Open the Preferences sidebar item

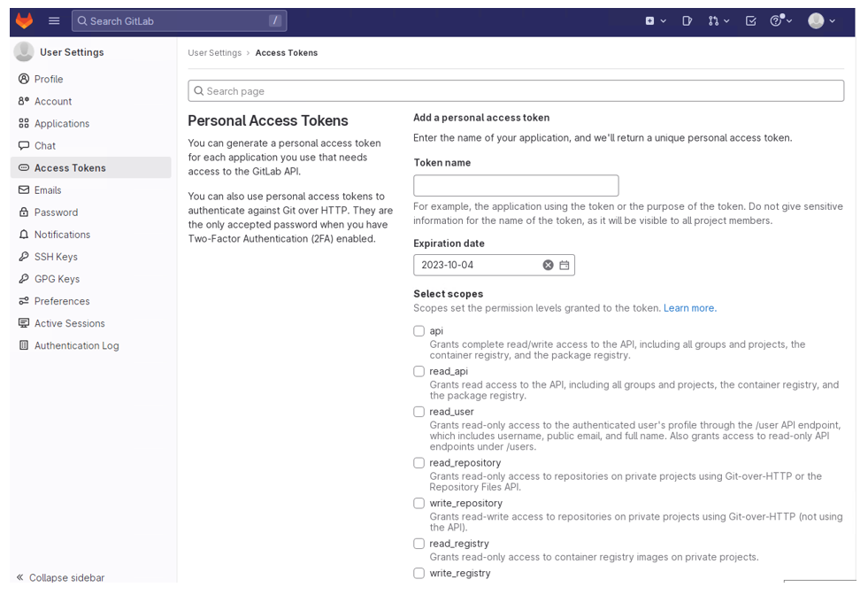pos(61,301)
